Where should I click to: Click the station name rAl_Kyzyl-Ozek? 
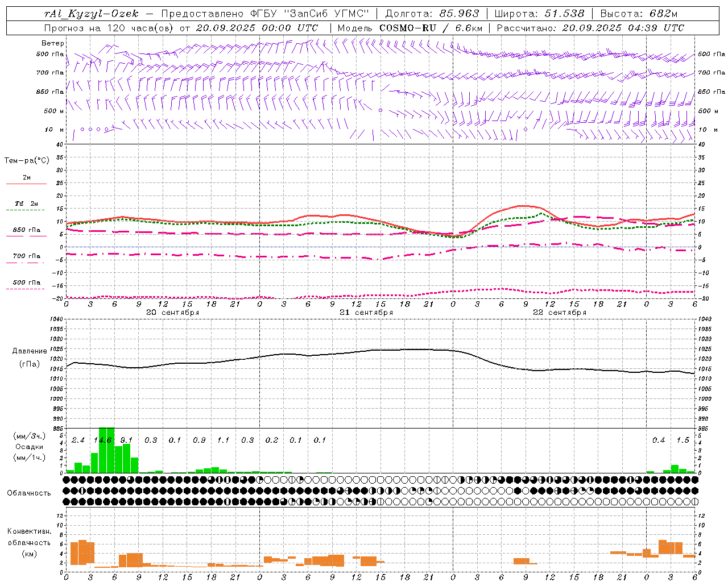click(x=91, y=14)
